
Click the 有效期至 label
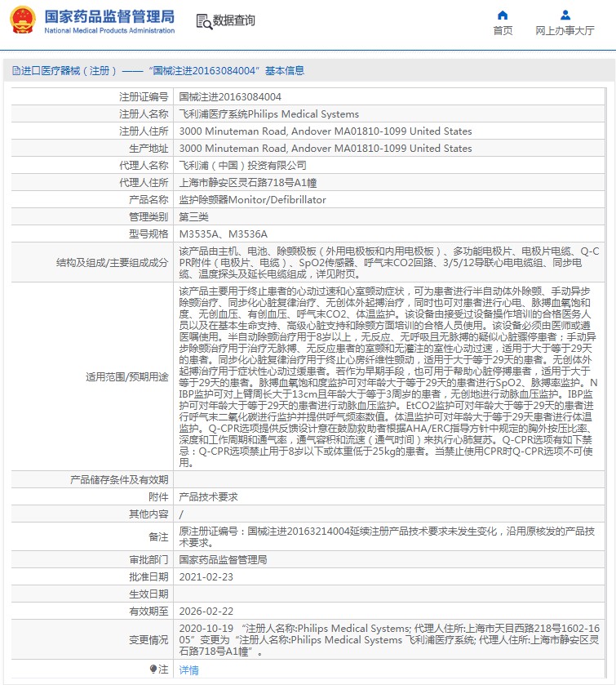click(148, 612)
